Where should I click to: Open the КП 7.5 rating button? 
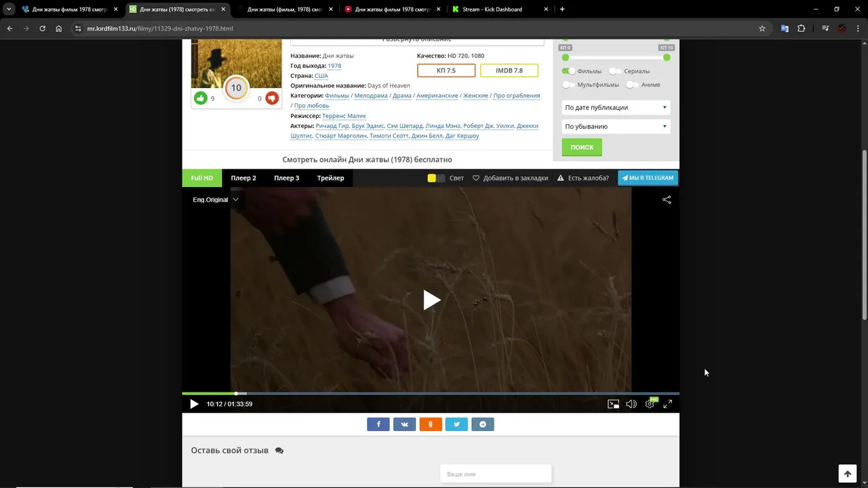click(446, 70)
